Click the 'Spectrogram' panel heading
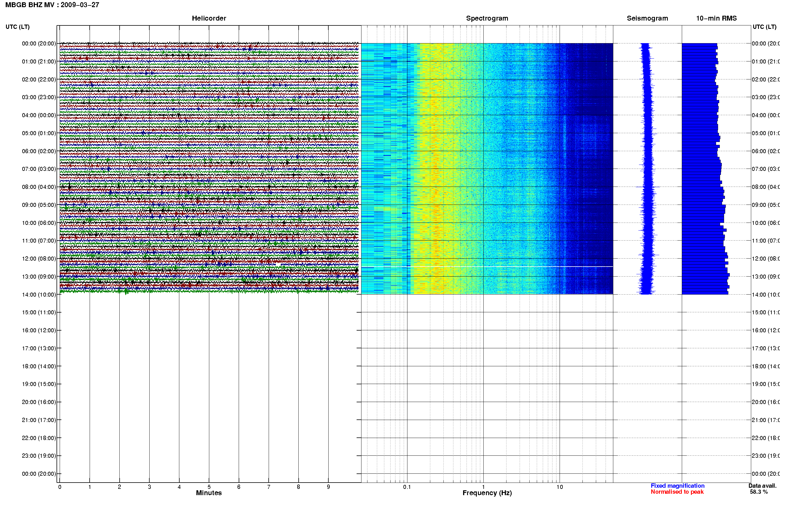 pyautogui.click(x=487, y=18)
